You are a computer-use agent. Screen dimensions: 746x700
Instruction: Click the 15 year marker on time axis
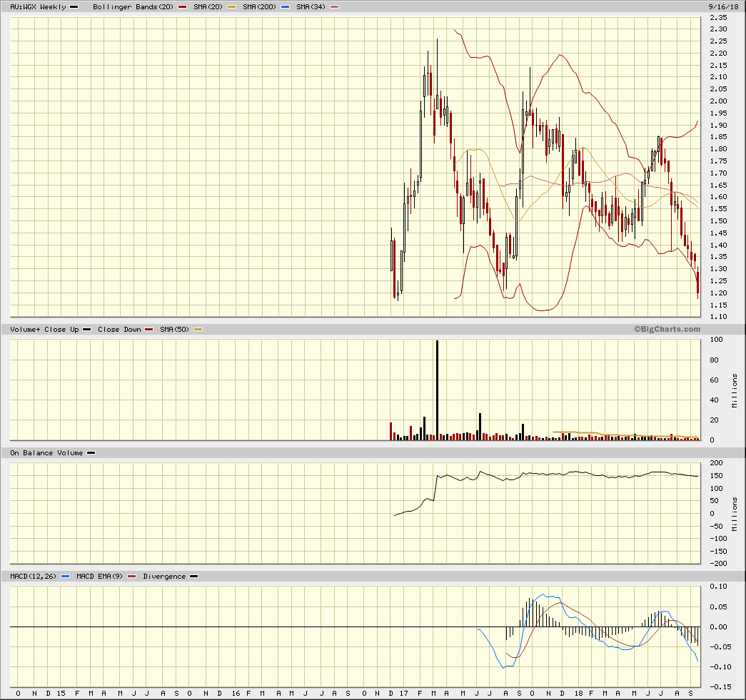click(x=61, y=694)
